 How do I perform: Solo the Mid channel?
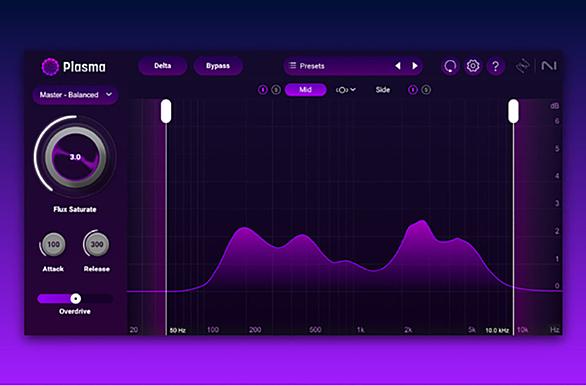(x=276, y=90)
